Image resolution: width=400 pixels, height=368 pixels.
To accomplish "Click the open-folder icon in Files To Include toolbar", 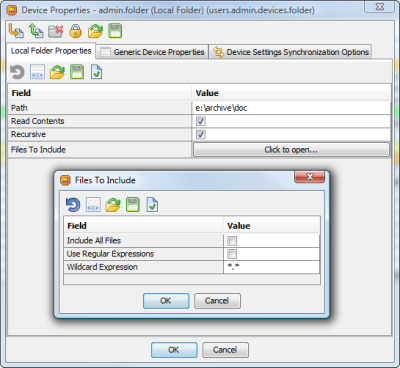I will click(x=113, y=205).
